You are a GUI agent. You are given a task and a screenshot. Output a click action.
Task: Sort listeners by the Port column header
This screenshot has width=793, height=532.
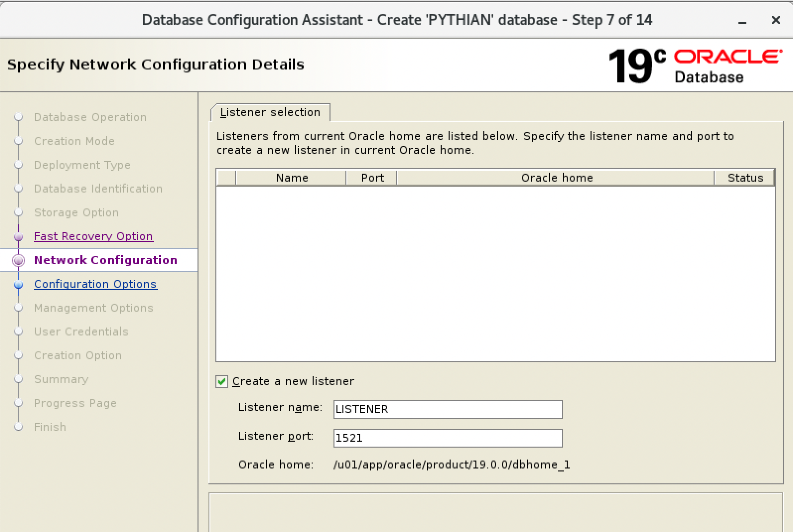(x=372, y=178)
